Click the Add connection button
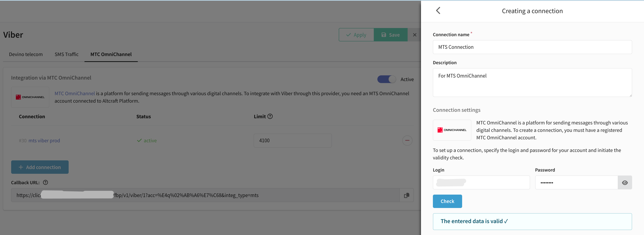The height and width of the screenshot is (235, 644). pyautogui.click(x=40, y=167)
